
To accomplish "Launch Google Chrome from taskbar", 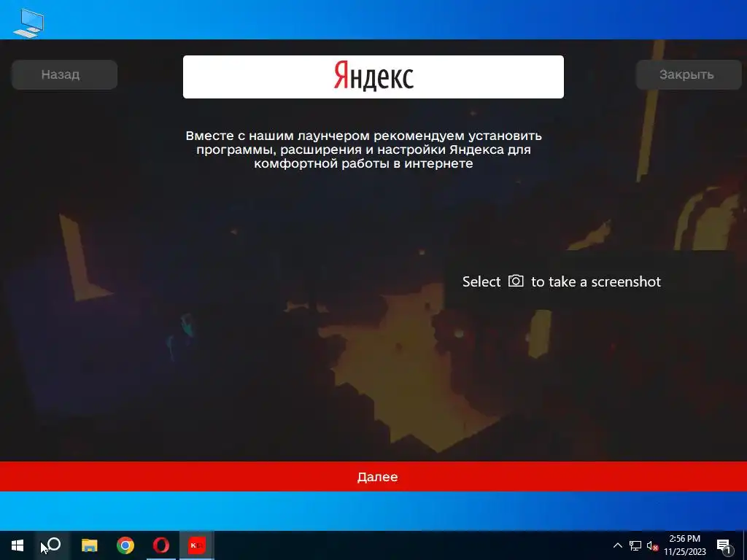I will 125,545.
